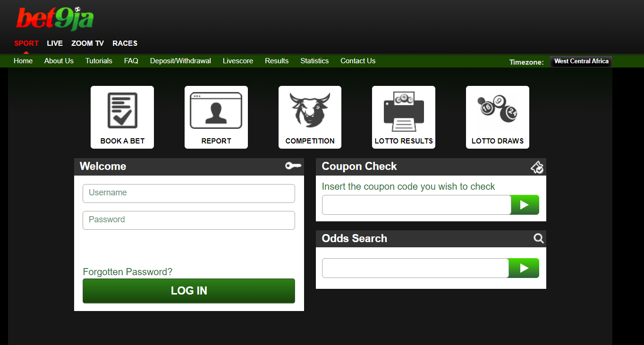Click the magnifier icon on Odds Search header
Screen dimensions: 644x345
(x=538, y=238)
